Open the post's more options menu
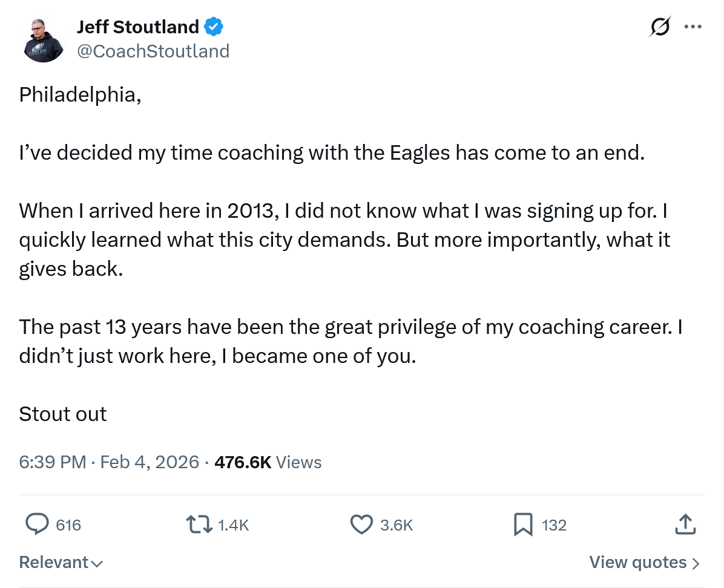Screen dimensions: 724x588 coord(693,27)
